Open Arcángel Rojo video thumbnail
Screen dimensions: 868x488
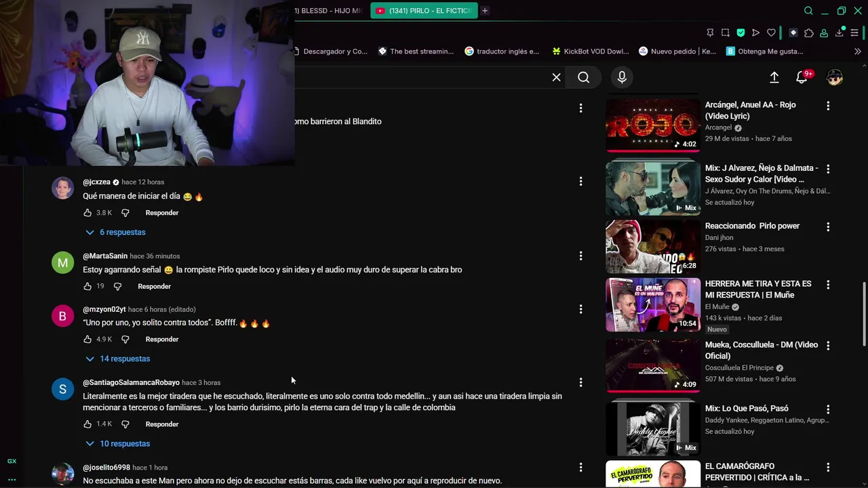(653, 125)
